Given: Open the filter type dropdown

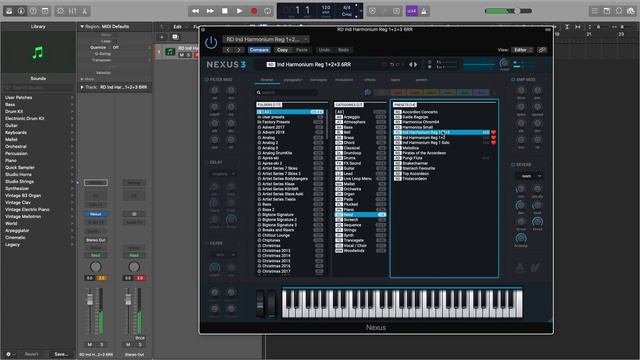Looking at the screenshot, I should (223, 254).
